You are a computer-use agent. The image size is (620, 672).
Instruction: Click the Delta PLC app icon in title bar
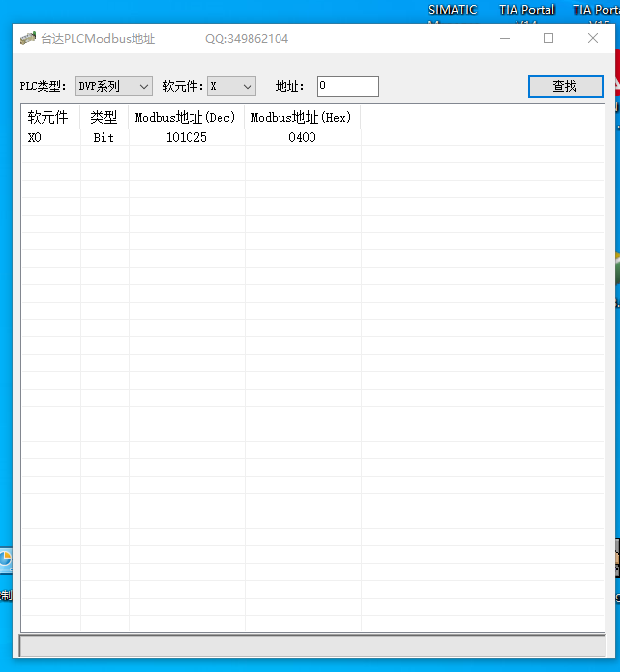tap(28, 39)
